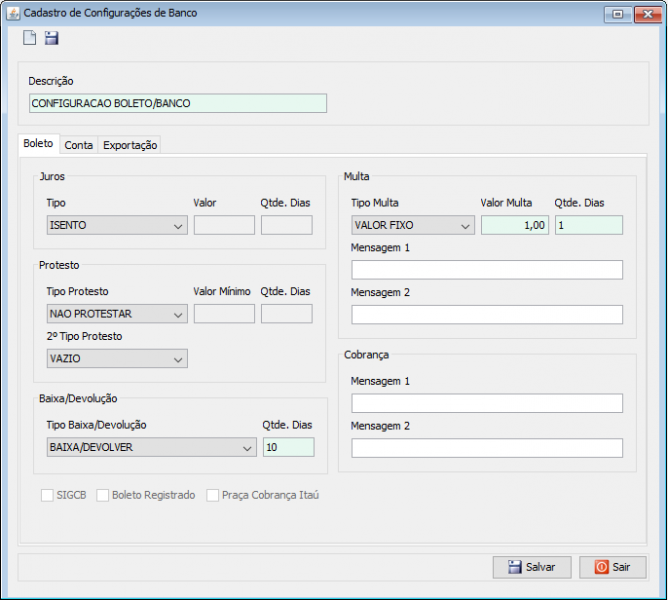This screenshot has height=600, width=668.
Task: Open the Exportação tab
Action: click(x=130, y=145)
